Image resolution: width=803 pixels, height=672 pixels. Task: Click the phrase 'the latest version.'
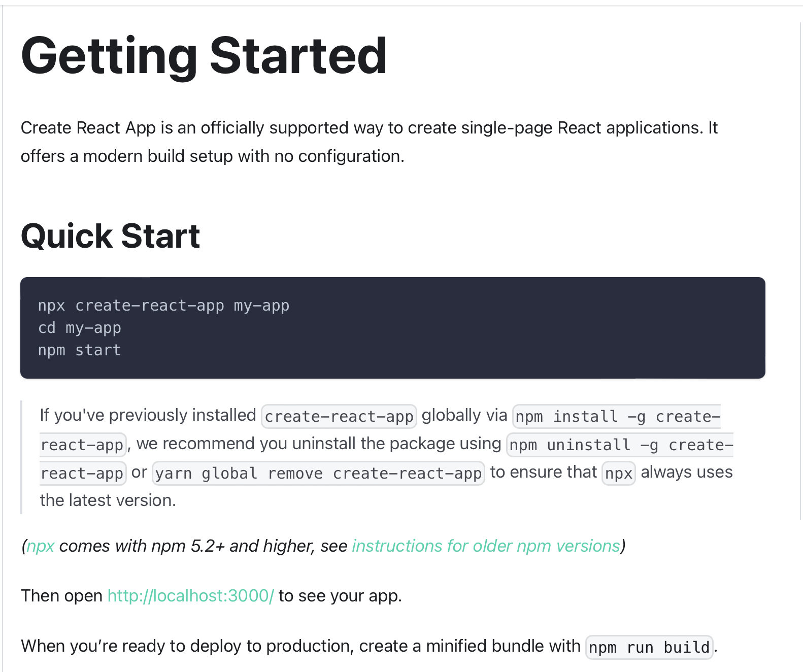(108, 500)
